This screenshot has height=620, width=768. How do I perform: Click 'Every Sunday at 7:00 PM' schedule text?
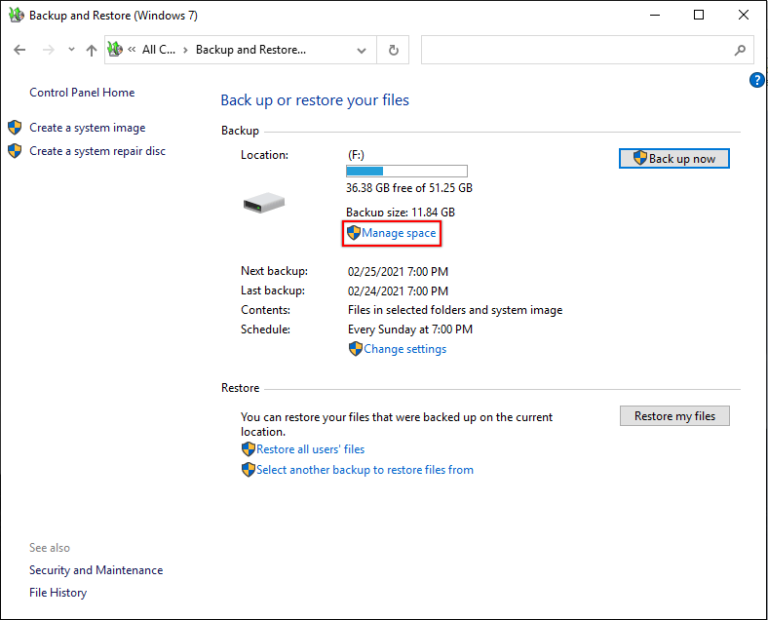click(410, 330)
